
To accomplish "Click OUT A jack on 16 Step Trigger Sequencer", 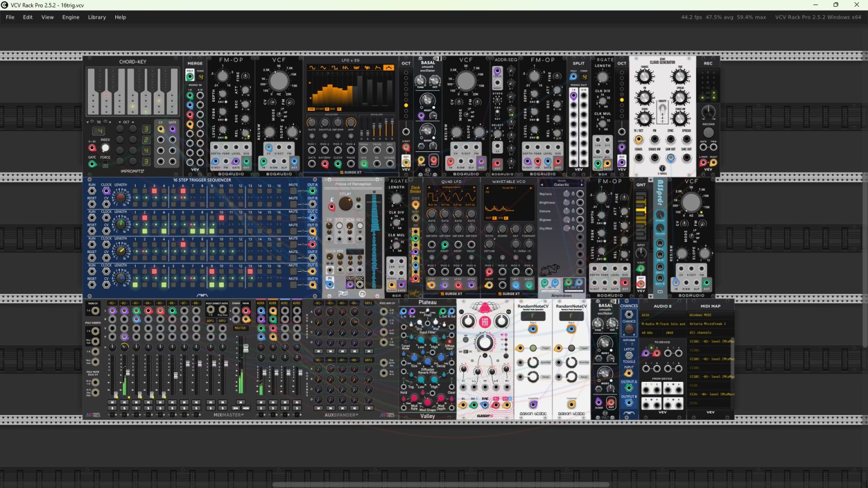I will pyautogui.click(x=312, y=191).
